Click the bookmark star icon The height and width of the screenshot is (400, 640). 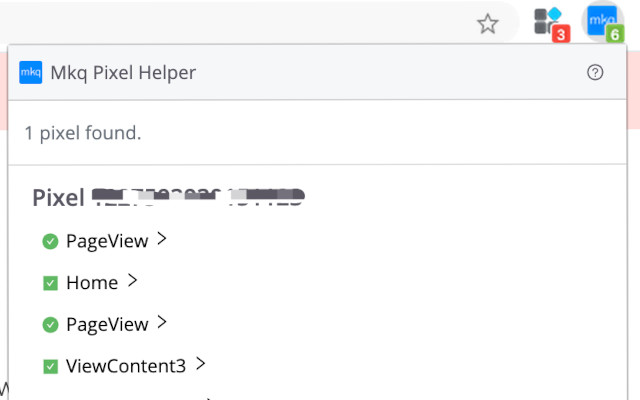pyautogui.click(x=487, y=24)
